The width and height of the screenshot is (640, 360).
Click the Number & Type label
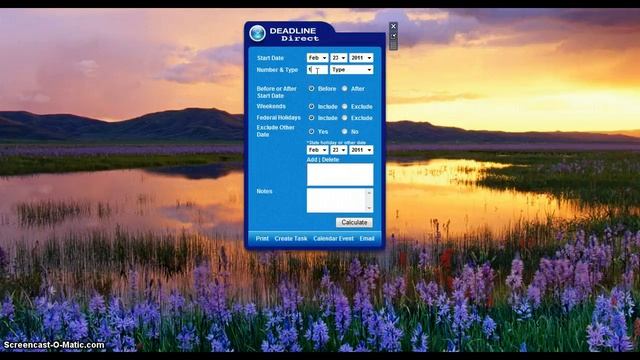tap(277, 70)
